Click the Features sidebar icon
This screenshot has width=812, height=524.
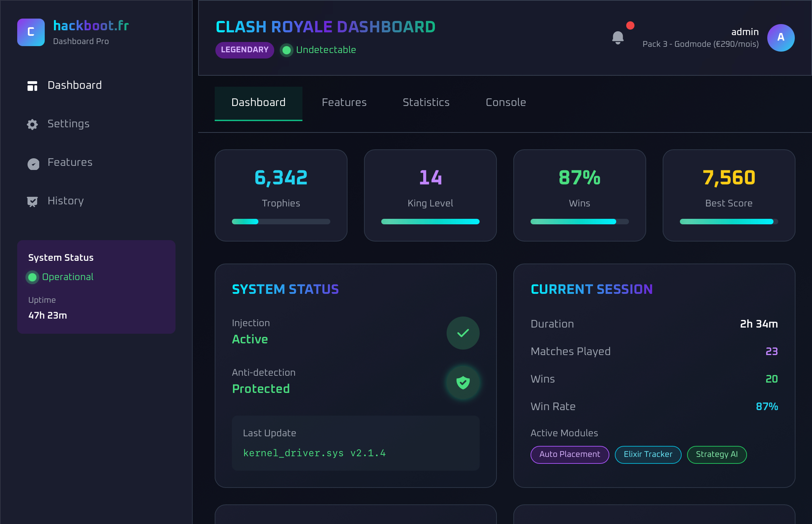click(33, 164)
